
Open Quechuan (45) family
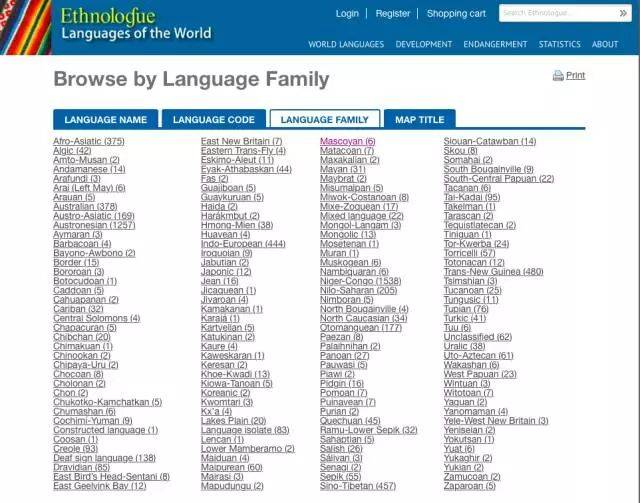[350, 421]
